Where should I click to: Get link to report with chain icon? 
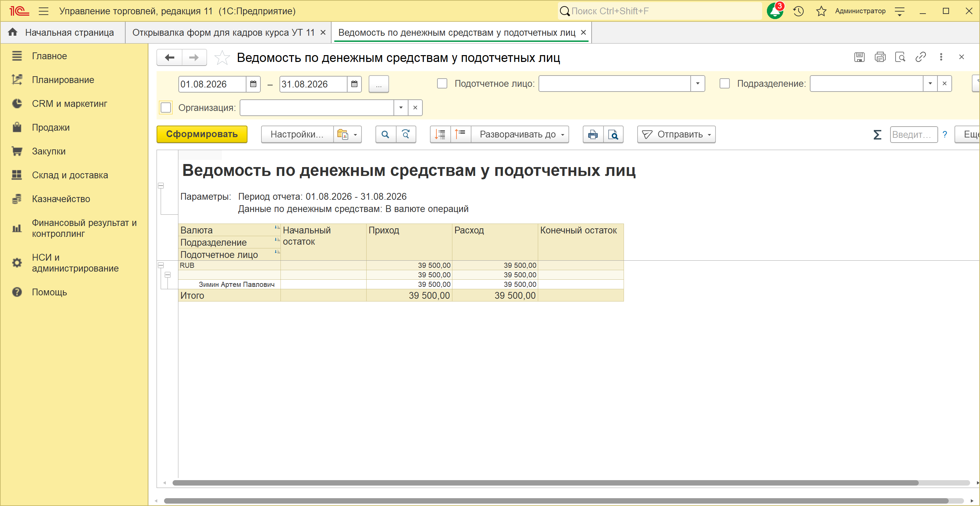coord(921,57)
